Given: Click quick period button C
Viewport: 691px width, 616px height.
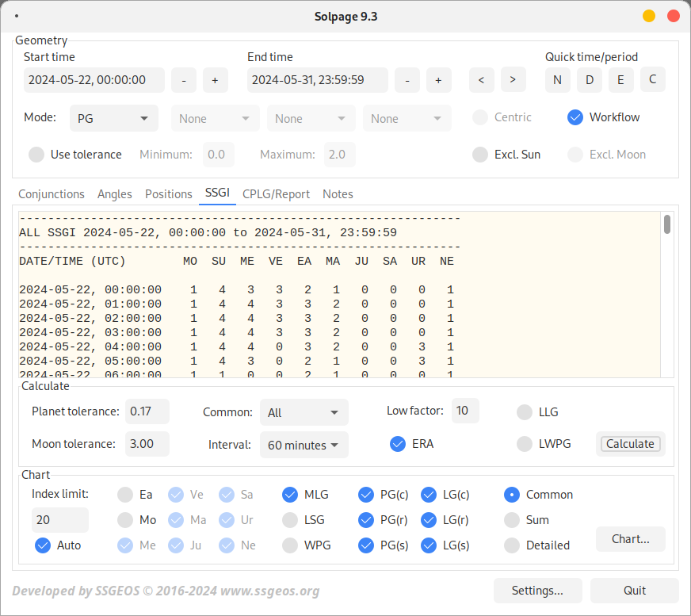Looking at the screenshot, I should 653,80.
